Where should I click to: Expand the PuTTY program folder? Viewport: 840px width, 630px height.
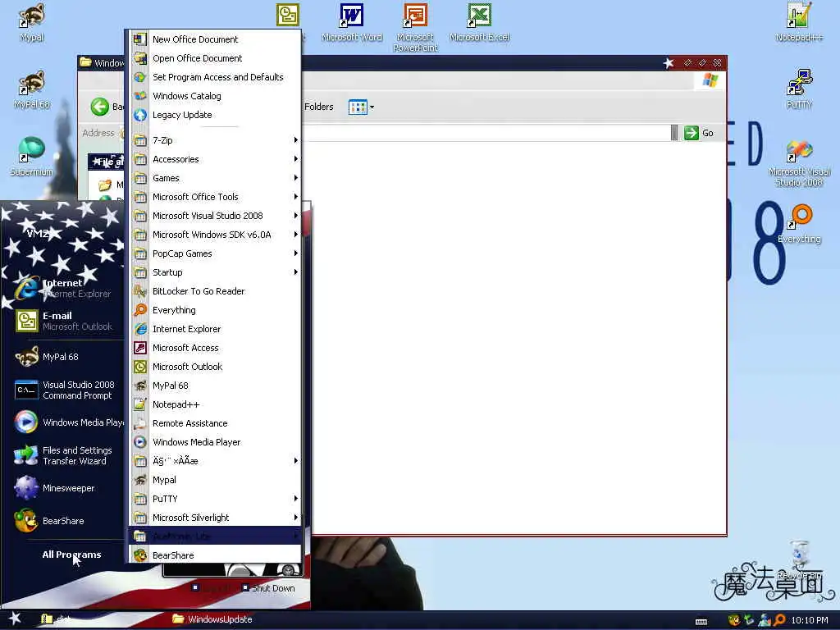pyautogui.click(x=215, y=499)
